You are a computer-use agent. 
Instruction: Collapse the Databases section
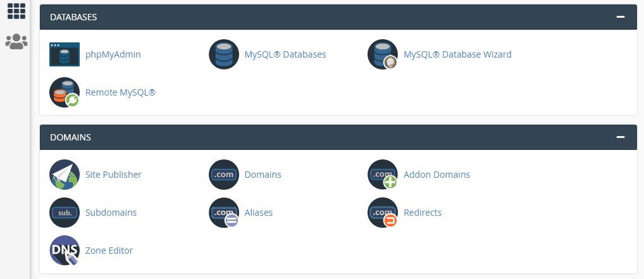(x=621, y=17)
